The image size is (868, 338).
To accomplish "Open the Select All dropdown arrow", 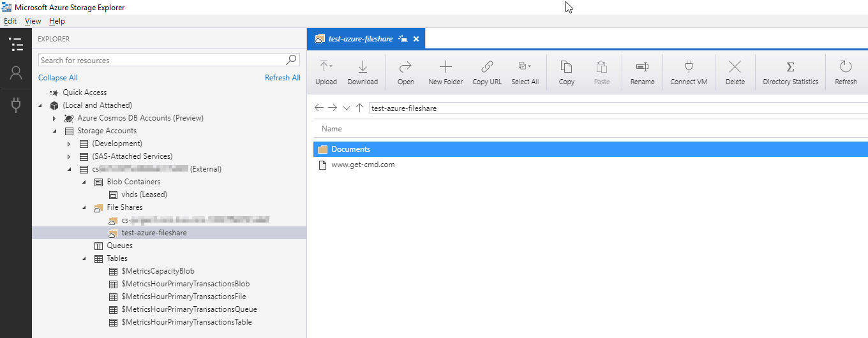I will pos(530,66).
